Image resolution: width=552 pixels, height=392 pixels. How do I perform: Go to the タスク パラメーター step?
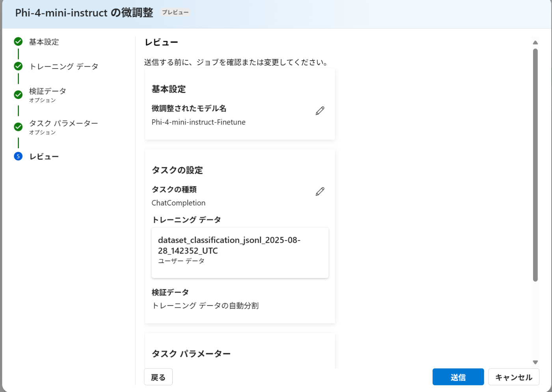click(x=63, y=123)
